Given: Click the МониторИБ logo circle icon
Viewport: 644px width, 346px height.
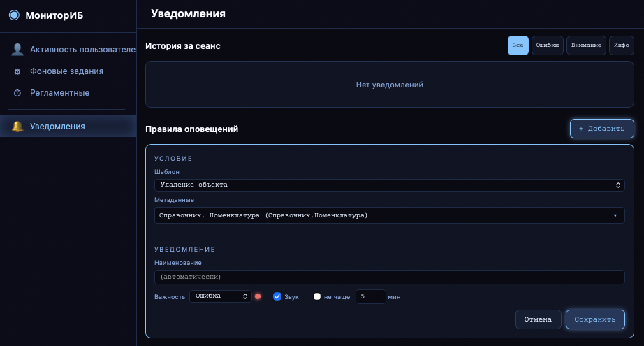Looking at the screenshot, I should (x=15, y=15).
